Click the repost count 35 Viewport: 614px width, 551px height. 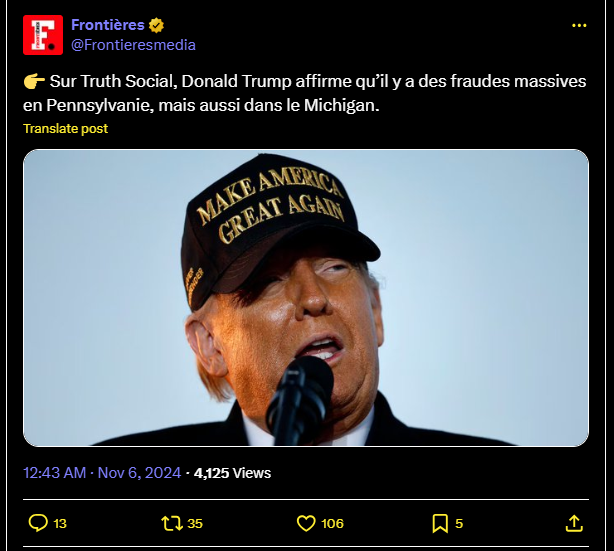tap(194, 523)
